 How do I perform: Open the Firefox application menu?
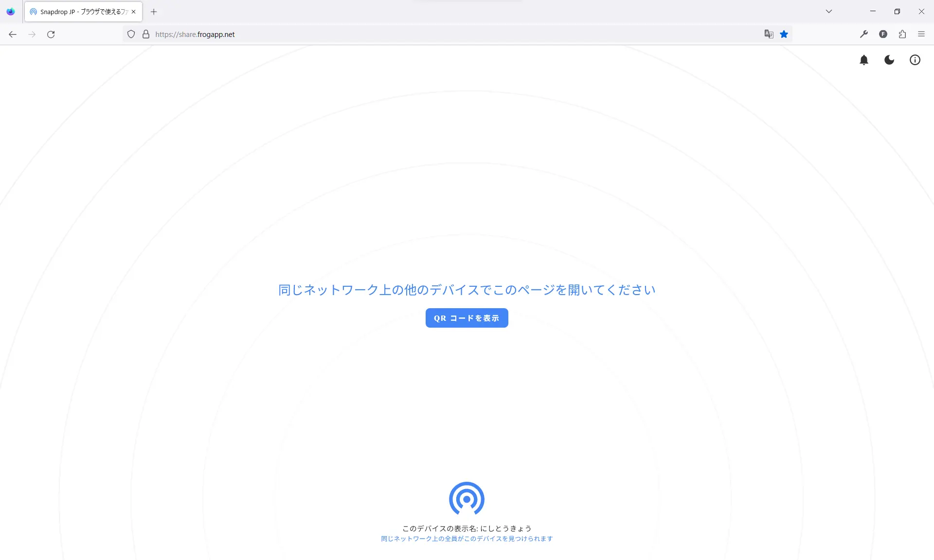click(921, 34)
